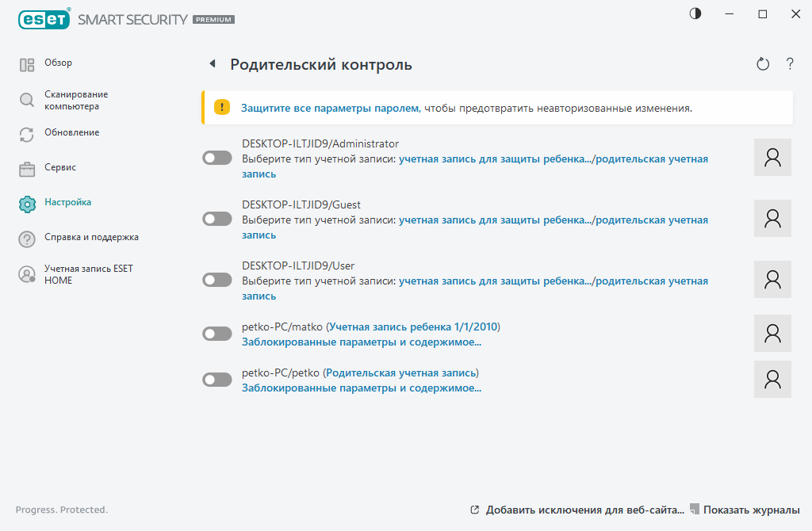Screen dimensions: 812x531
Task: Enable parental control for DESKTOP-ILTJID9/Administrator
Action: tap(216, 157)
